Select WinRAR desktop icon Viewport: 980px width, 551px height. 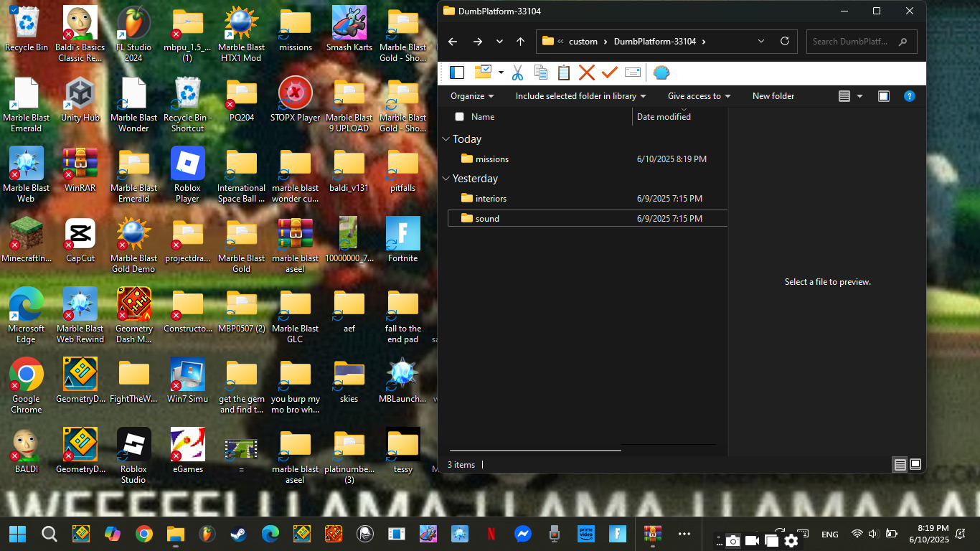(x=80, y=170)
